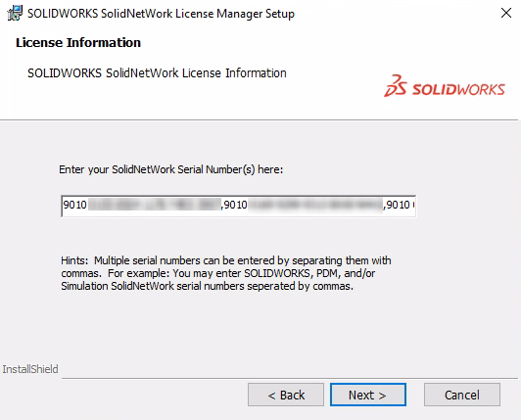Click the 'Simulation SolidNetWork serial numbers' hint line
521x420 pixels.
(207, 286)
